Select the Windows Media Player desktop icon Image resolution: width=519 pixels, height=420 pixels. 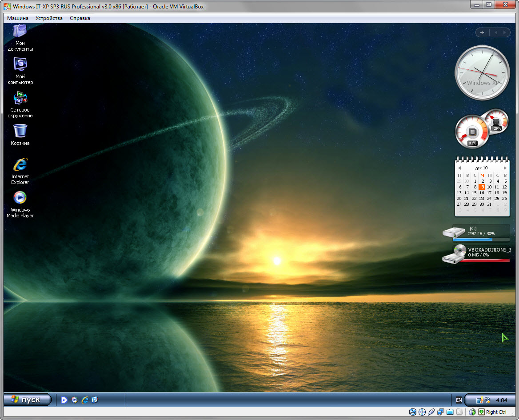(x=20, y=204)
